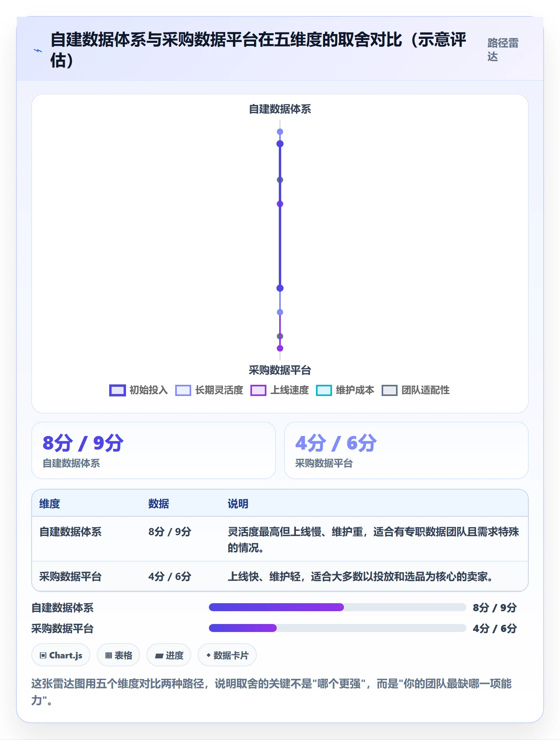Screen dimensions: 560x740
Task: Toggle the 初始投入 legend swatch
Action: click(x=118, y=390)
